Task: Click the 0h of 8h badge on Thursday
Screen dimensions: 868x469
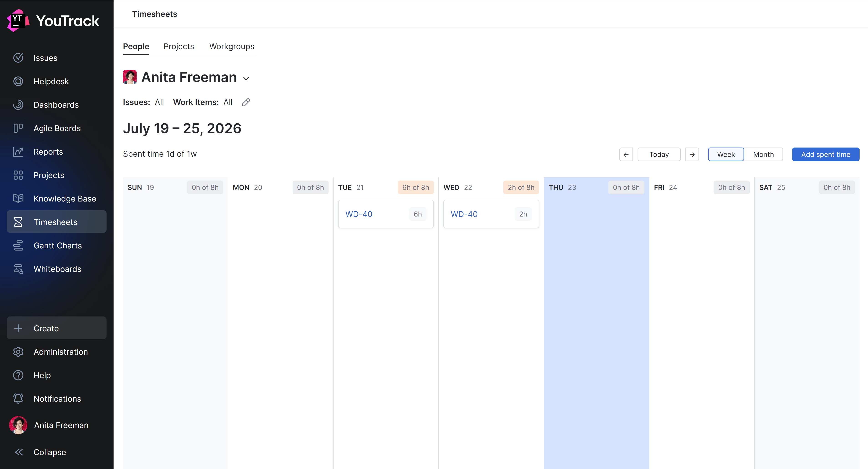Action: [626, 188]
